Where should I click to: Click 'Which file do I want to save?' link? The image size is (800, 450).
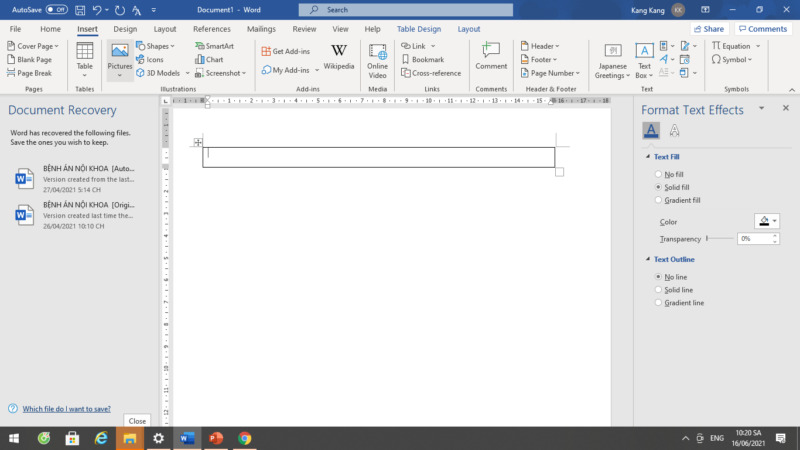coord(66,409)
